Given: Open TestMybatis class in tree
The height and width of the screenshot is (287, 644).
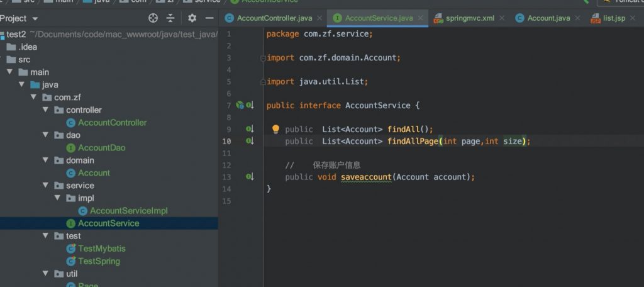Looking at the screenshot, I should (x=101, y=249).
